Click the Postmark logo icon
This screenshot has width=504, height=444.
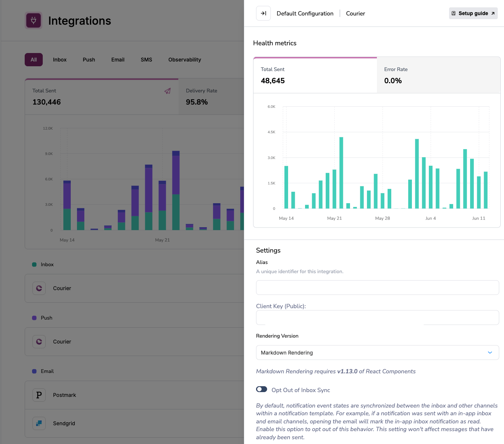(x=39, y=395)
